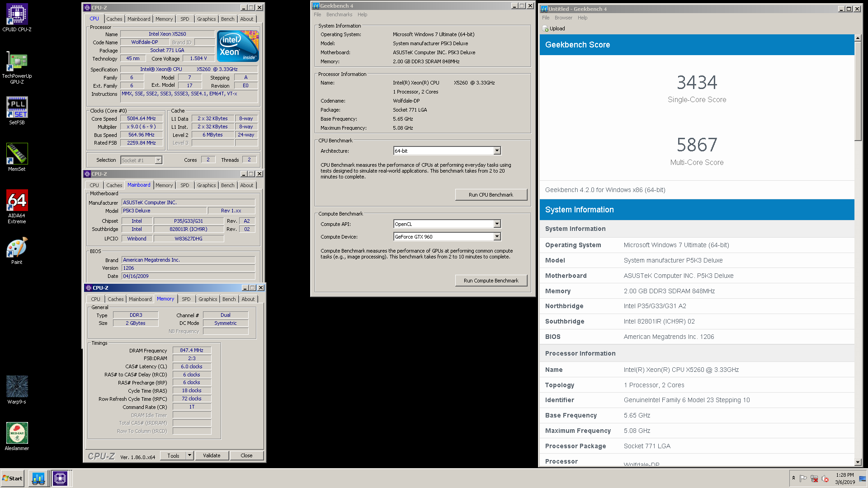This screenshot has width=868, height=488.
Task: Click the network status tray icon
Action: click(x=814, y=479)
